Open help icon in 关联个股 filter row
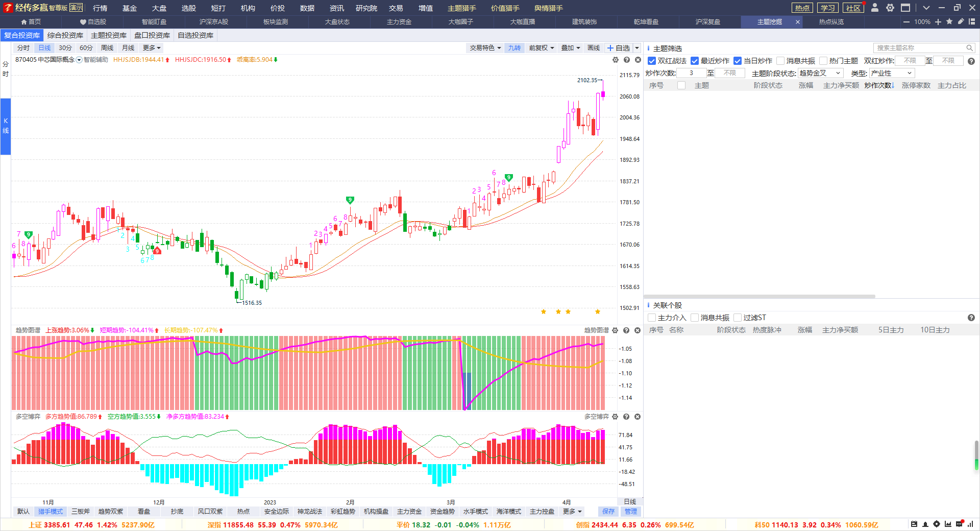 pyautogui.click(x=971, y=318)
